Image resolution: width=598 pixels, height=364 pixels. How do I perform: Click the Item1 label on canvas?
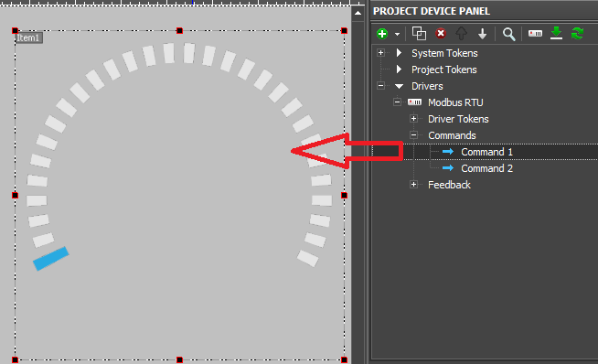pyautogui.click(x=28, y=37)
